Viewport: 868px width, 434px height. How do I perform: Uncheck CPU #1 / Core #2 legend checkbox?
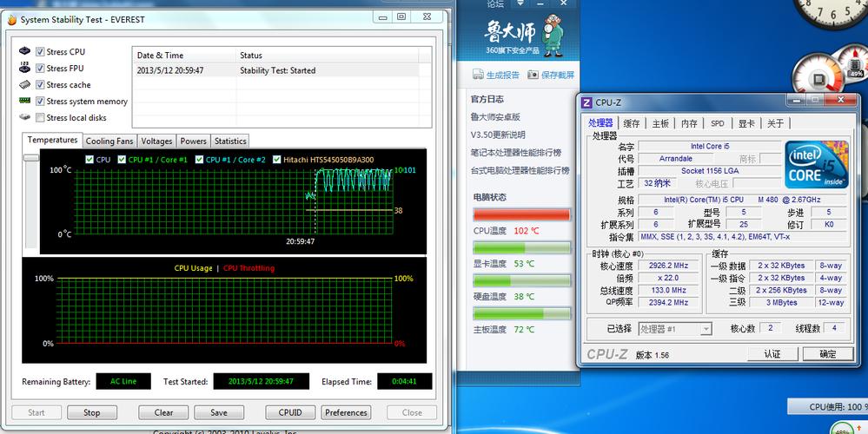pos(199,159)
